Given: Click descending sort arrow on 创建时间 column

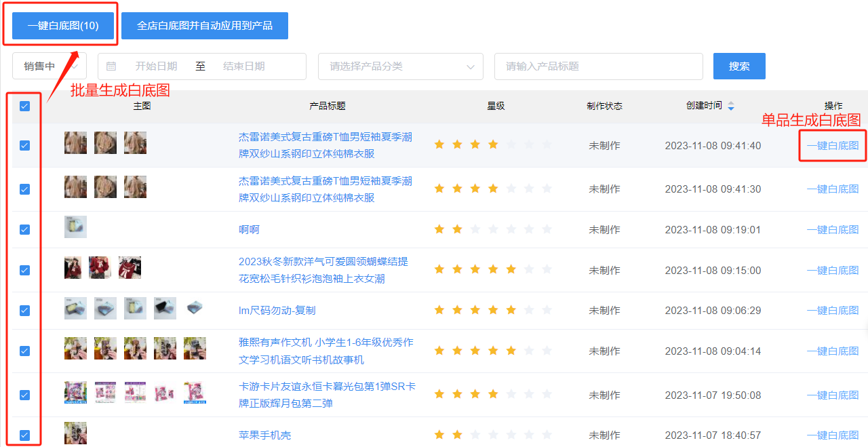Looking at the screenshot, I should (x=731, y=109).
